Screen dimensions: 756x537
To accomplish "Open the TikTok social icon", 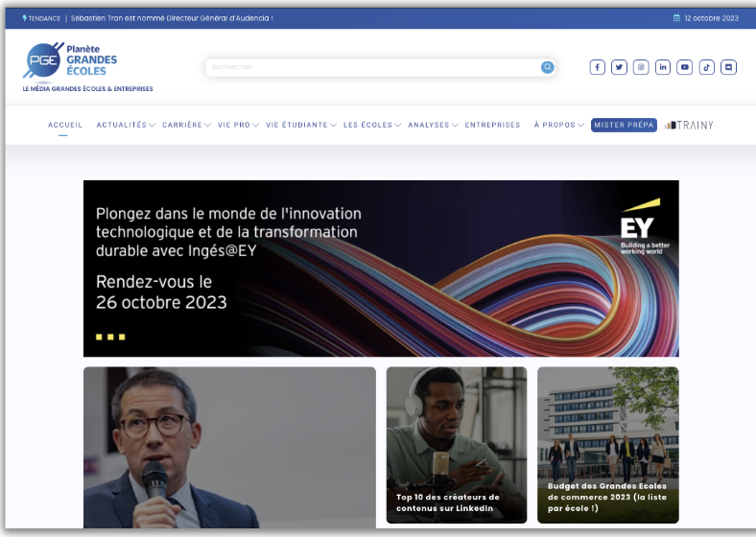I will coord(706,67).
